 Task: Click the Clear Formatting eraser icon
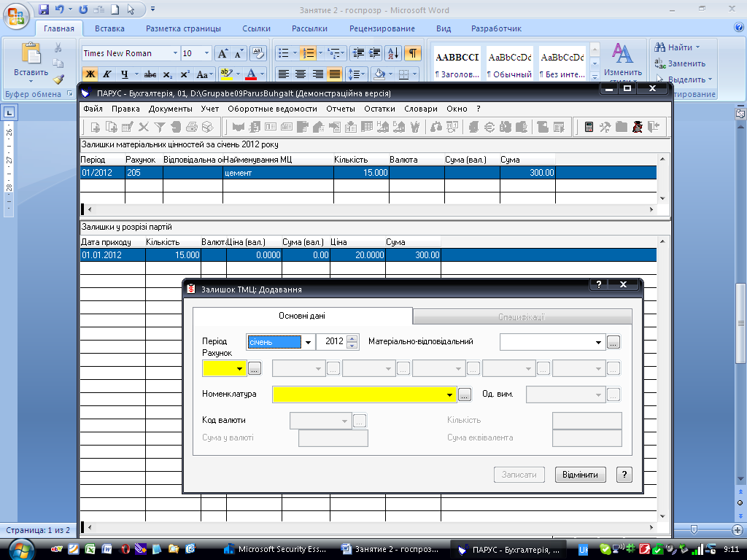[258, 53]
